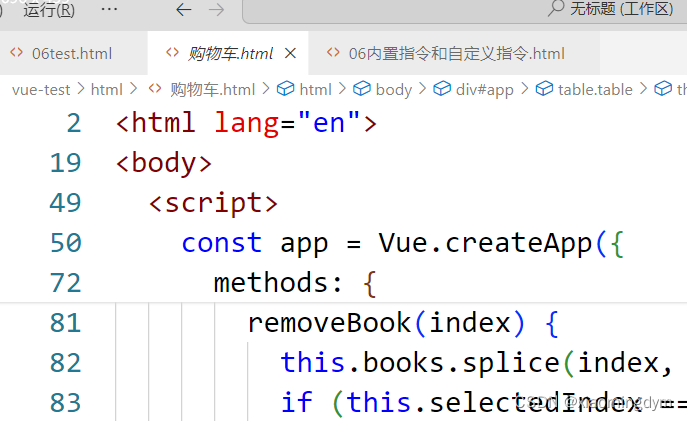Click line number 81 in the gutter
The image size is (687, 421).
(x=66, y=323)
